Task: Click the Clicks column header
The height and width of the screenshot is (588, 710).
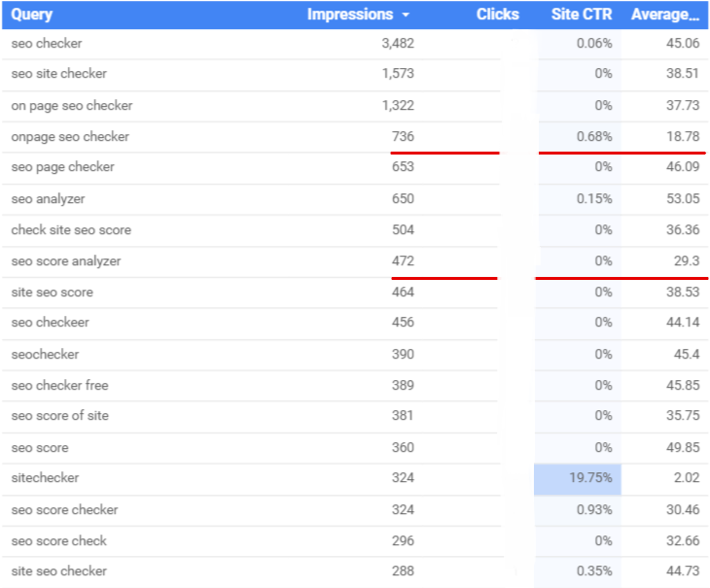Action: pos(498,15)
